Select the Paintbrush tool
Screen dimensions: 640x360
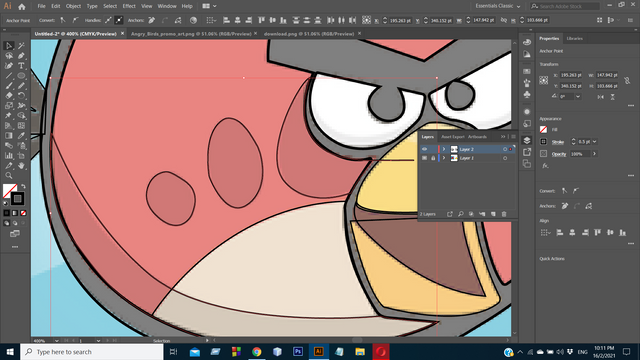(x=9, y=86)
